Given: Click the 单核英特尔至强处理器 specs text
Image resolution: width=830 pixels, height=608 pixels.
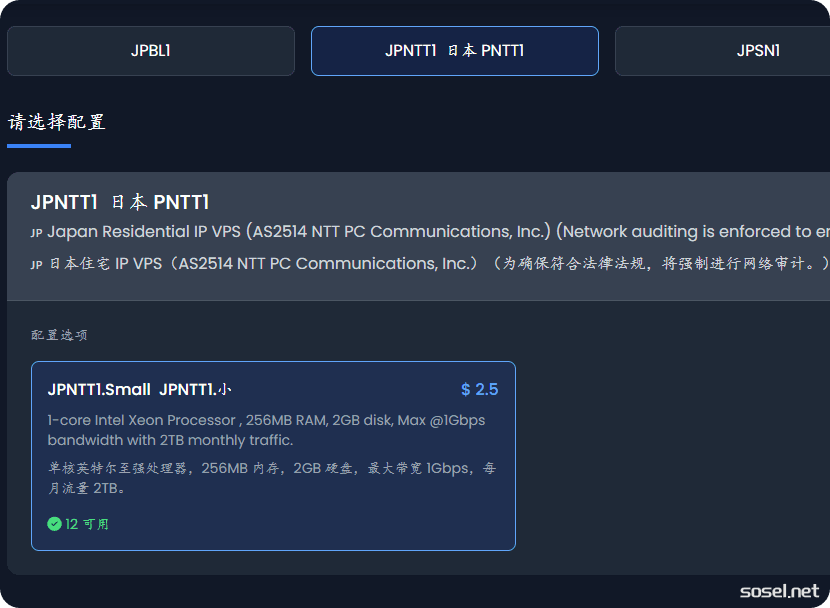Looking at the screenshot, I should tap(270, 478).
